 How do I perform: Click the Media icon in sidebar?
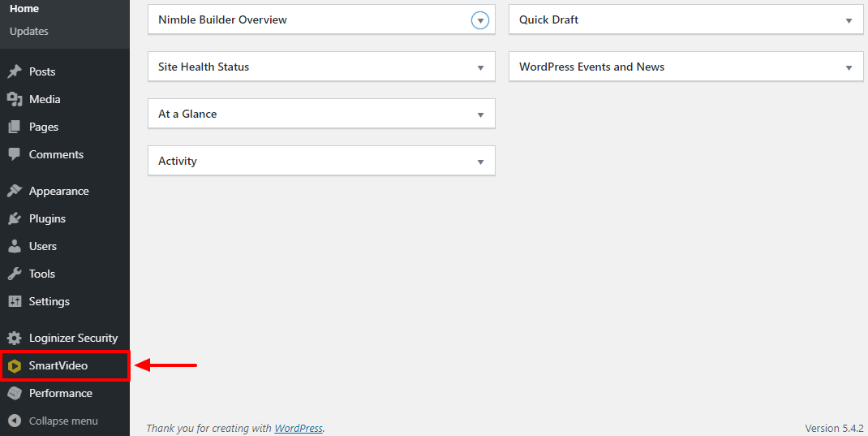coord(15,99)
